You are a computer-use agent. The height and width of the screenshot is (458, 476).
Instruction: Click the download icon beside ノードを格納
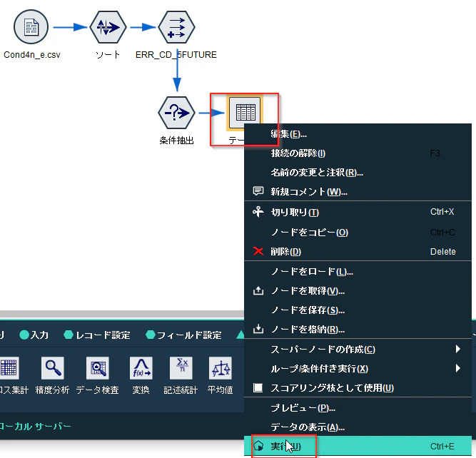click(258, 329)
